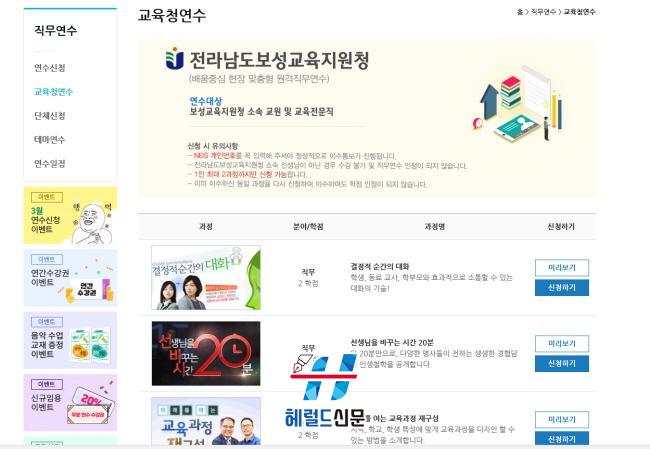Click the books and tablet illustration
Image resolution: width=650 pixels, height=449 pixels.
518,104
